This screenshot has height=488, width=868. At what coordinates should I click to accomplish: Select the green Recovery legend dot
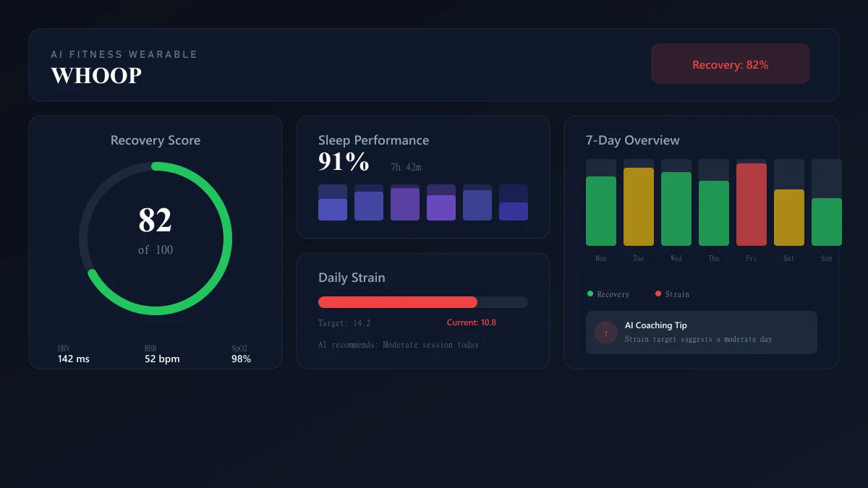pyautogui.click(x=590, y=294)
